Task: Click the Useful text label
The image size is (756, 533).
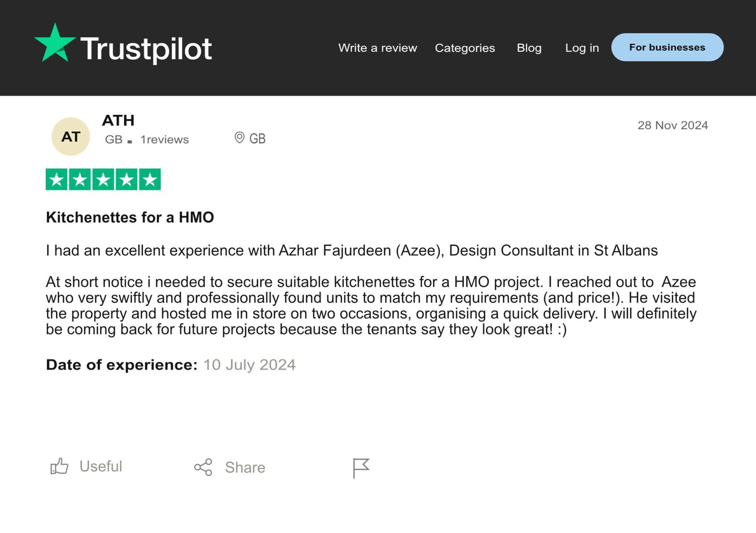Action: [101, 466]
